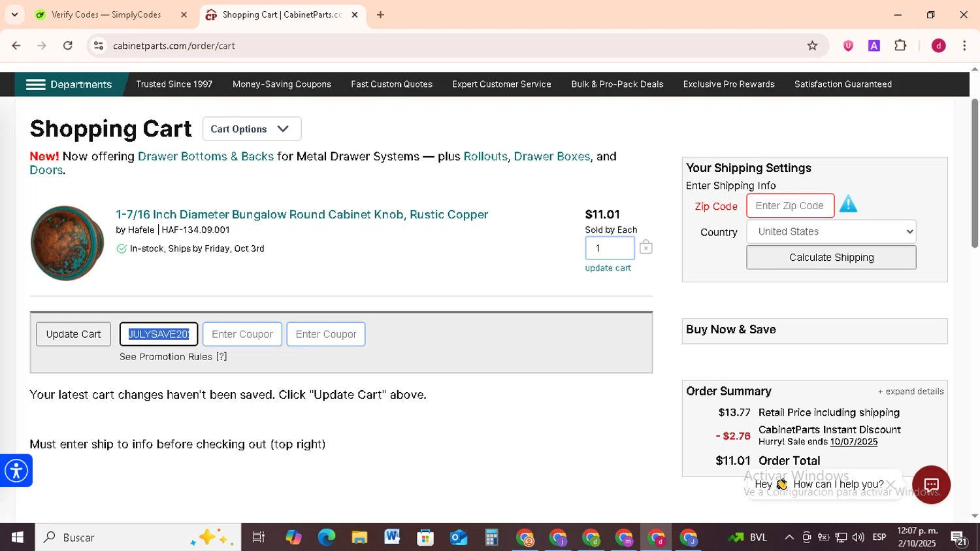980x551 pixels.
Task: Open File Explorer from taskbar
Action: click(x=359, y=537)
